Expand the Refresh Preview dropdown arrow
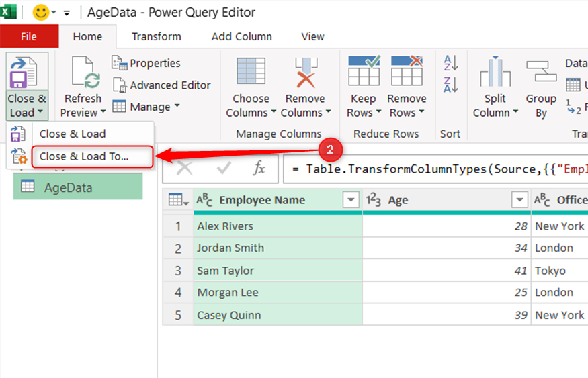The width and height of the screenshot is (588, 378). [x=102, y=112]
